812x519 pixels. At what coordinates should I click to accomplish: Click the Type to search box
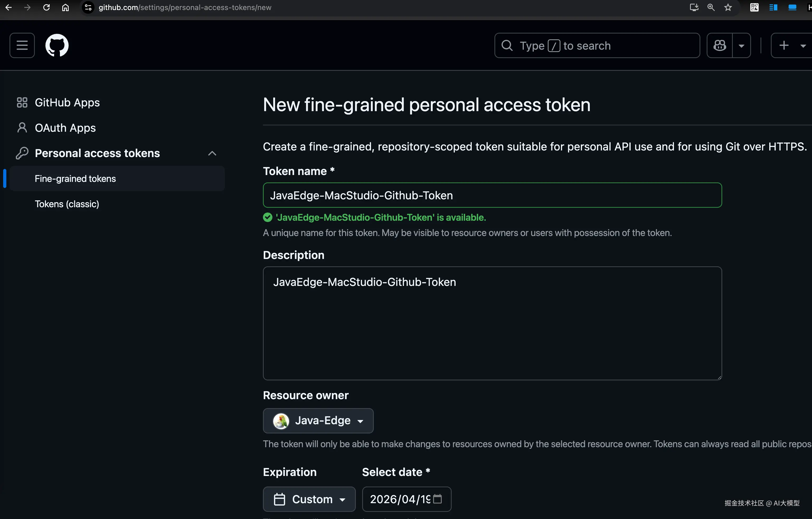[597, 45]
